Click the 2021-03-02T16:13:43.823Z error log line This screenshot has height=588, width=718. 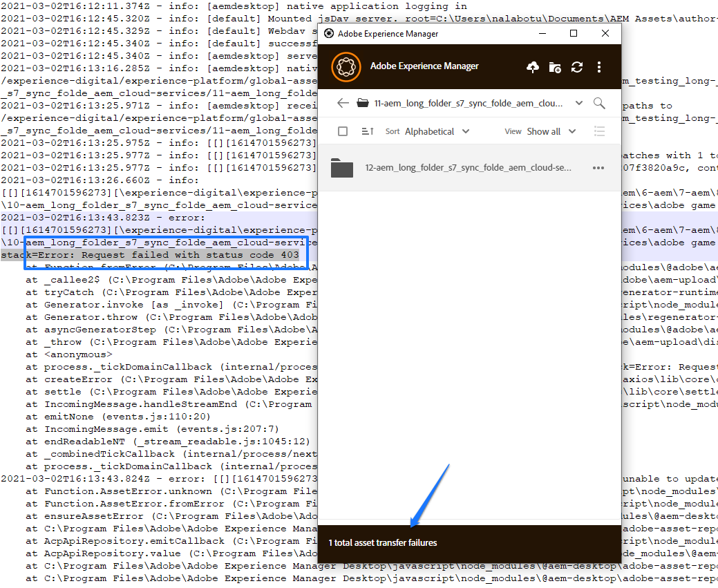tap(103, 218)
